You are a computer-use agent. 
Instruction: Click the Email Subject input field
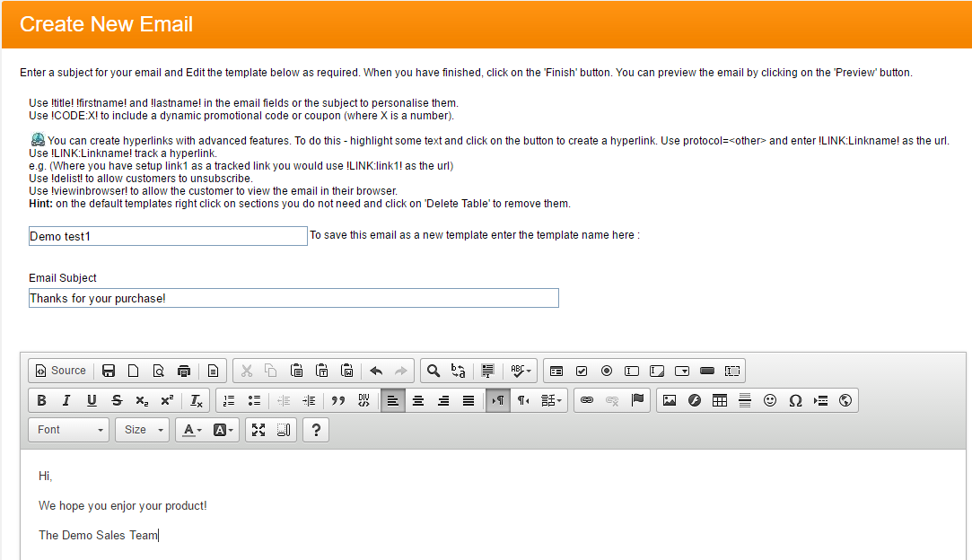[x=293, y=298]
